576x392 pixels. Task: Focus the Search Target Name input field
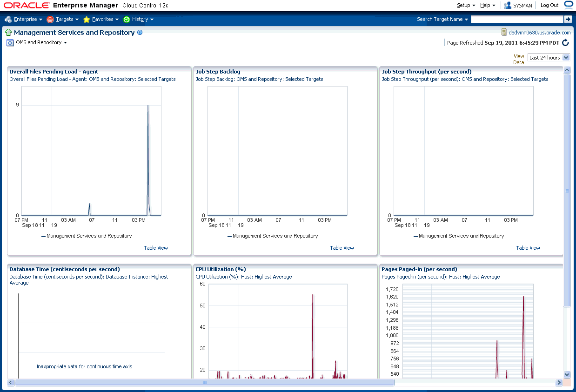pyautogui.click(x=517, y=19)
